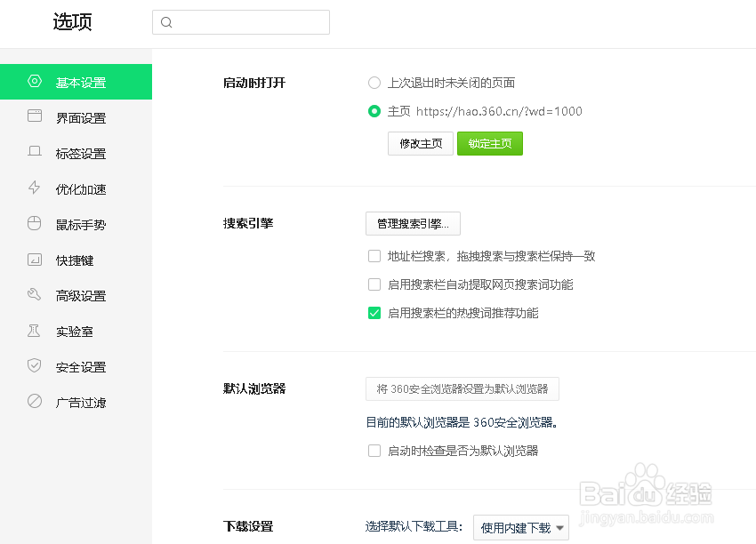Click the 选项 page title

pyautogui.click(x=72, y=22)
